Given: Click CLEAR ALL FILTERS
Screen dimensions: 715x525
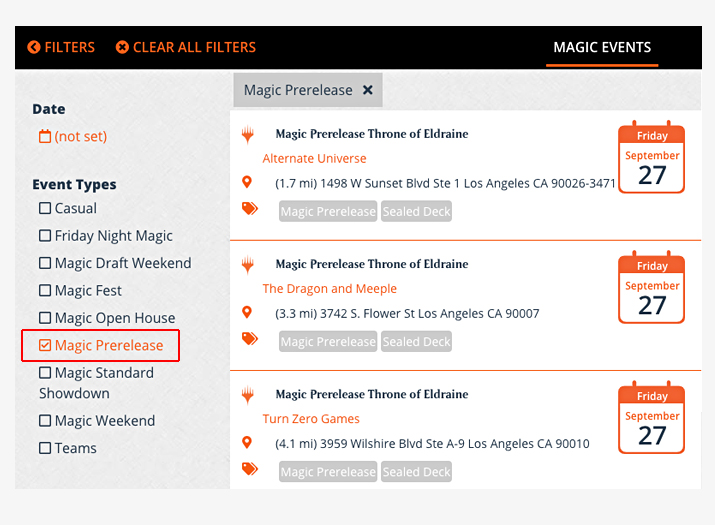Looking at the screenshot, I should 186,47.
